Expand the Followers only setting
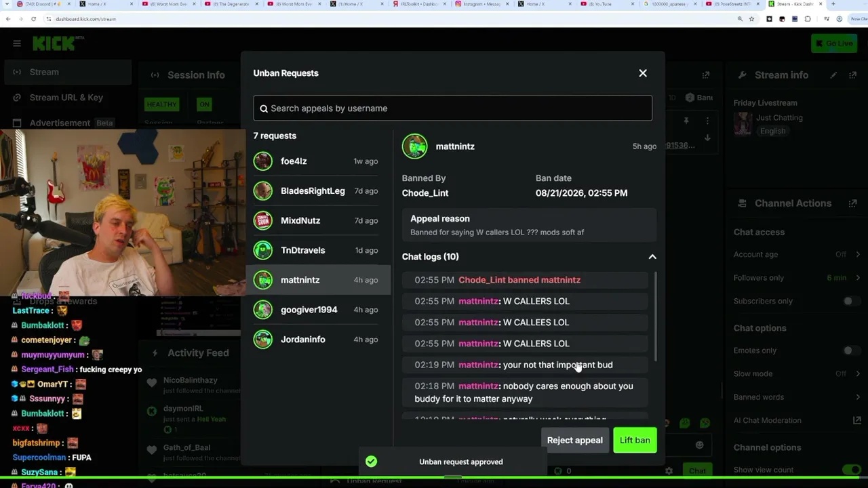The image size is (868, 488). [858, 278]
